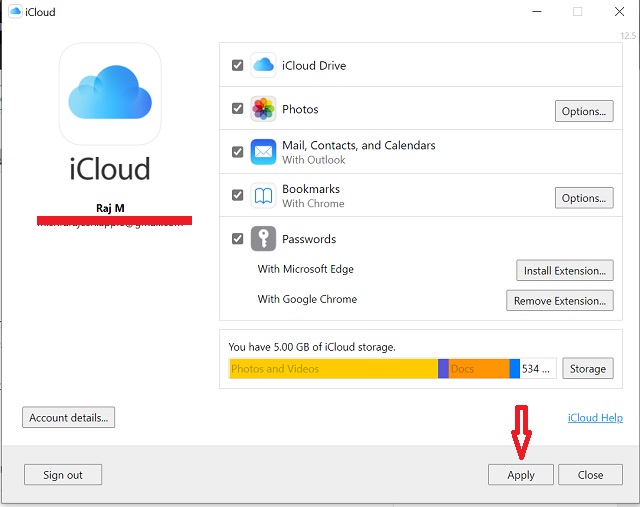Open Bookmarks Options button
This screenshot has width=640, height=507.
pos(584,198)
